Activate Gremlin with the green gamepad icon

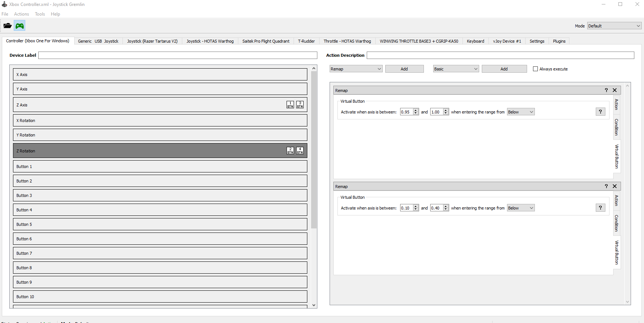(x=20, y=26)
